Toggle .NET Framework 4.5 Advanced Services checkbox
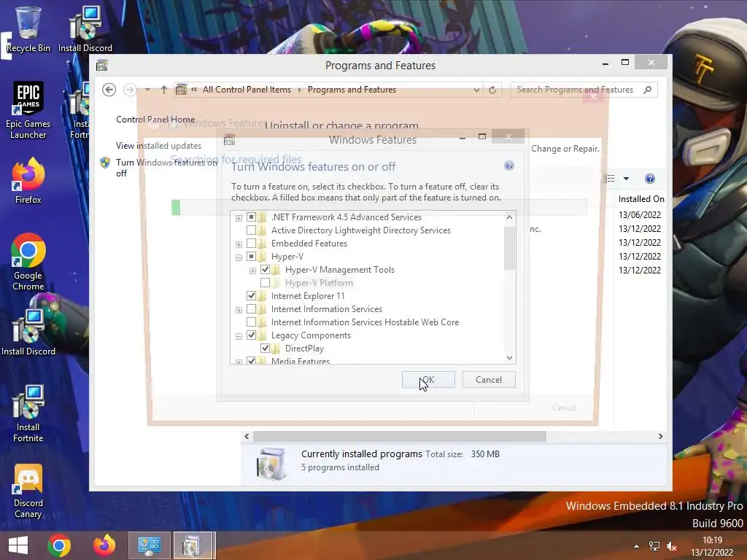 coord(251,217)
